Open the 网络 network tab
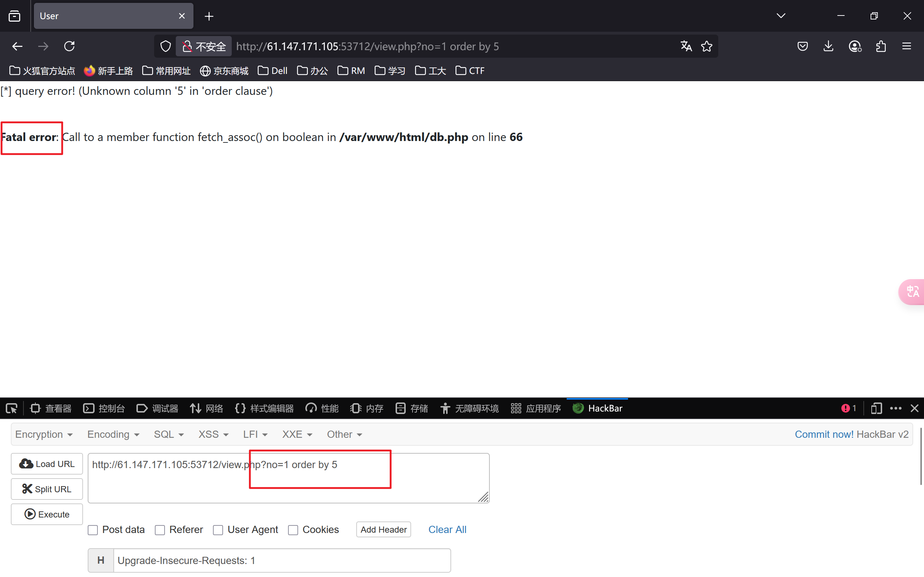This screenshot has height=577, width=924. (206, 408)
